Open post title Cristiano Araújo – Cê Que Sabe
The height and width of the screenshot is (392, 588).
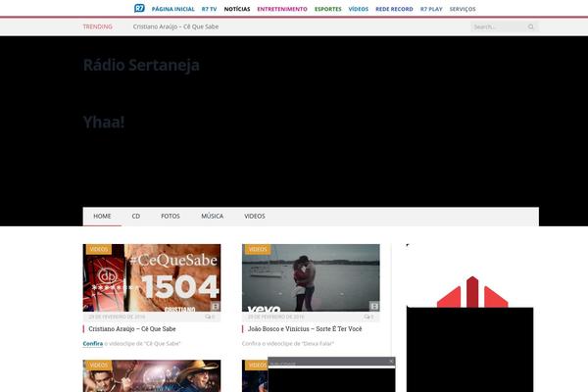tap(132, 329)
